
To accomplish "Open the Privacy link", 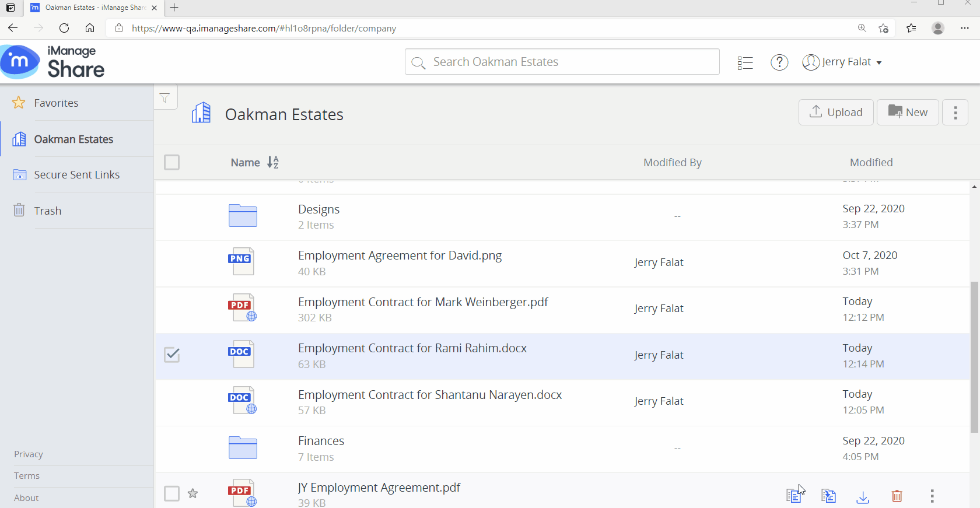I will pos(29,454).
